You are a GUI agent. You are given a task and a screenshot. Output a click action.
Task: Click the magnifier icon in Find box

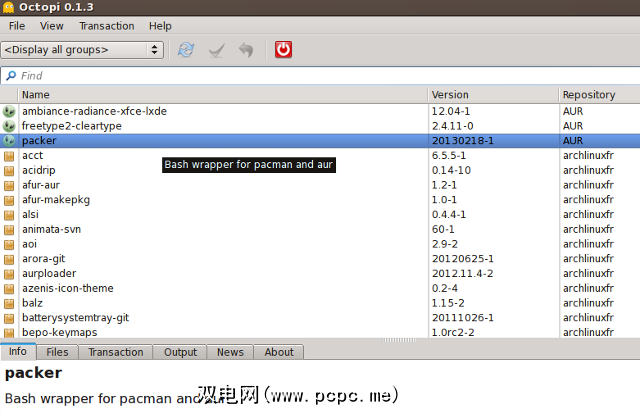click(11, 76)
